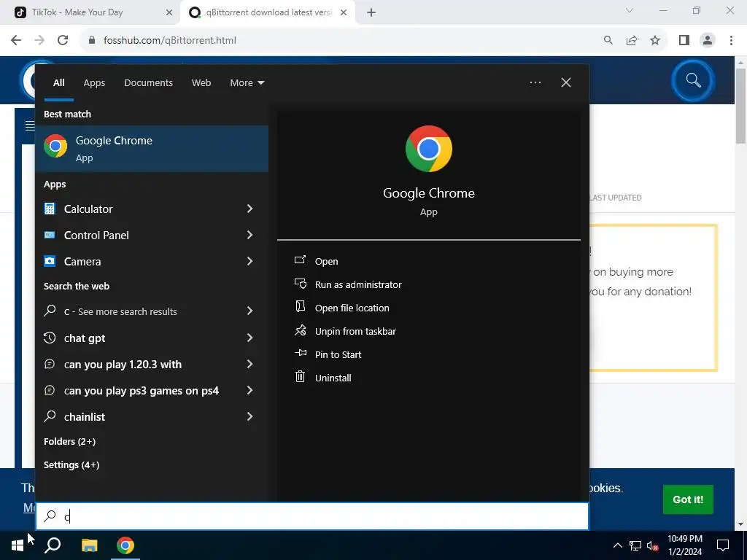747x560 pixels.
Task: Expand 'c - See more search results' chevron
Action: (x=249, y=311)
